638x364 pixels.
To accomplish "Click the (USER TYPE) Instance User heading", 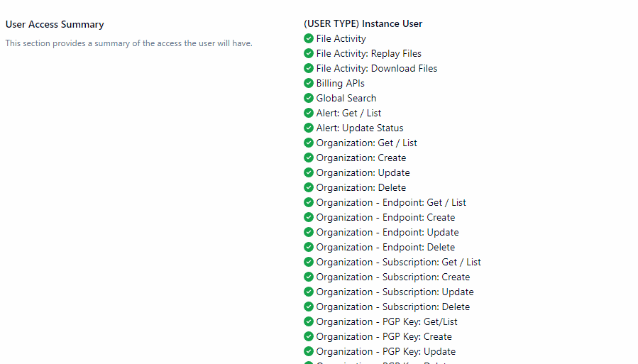I will point(363,23).
